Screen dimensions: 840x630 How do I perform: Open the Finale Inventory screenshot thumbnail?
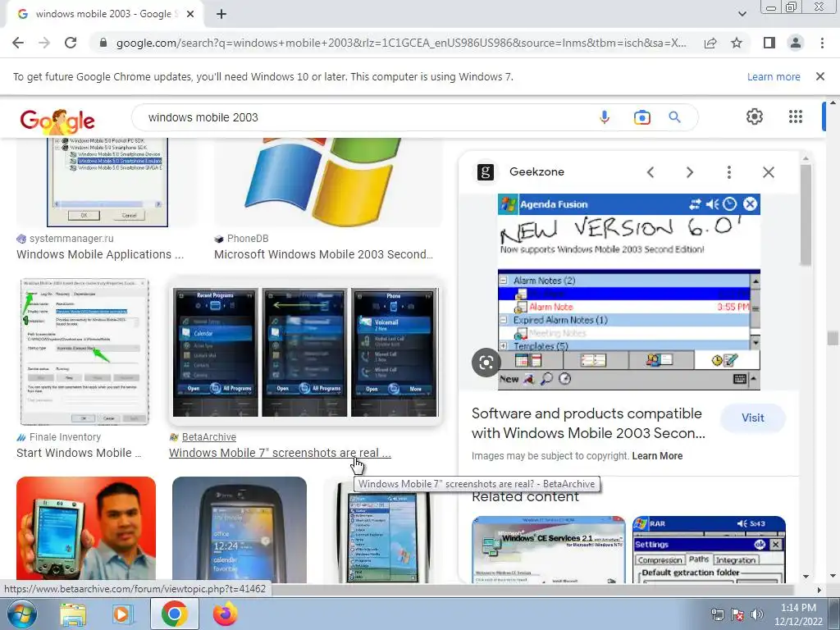pyautogui.click(x=84, y=351)
